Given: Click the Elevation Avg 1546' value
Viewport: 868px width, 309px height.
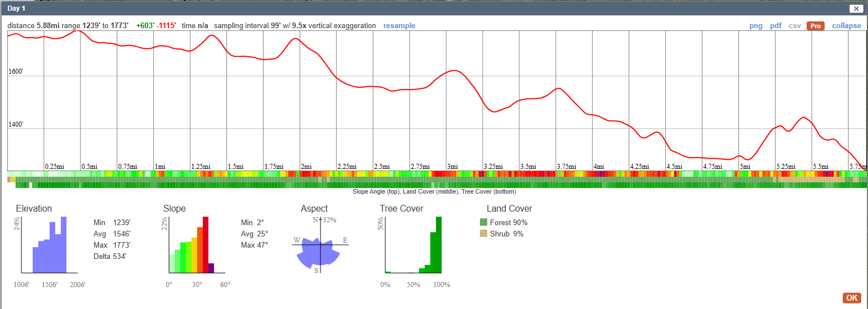Looking at the screenshot, I should point(122,234).
